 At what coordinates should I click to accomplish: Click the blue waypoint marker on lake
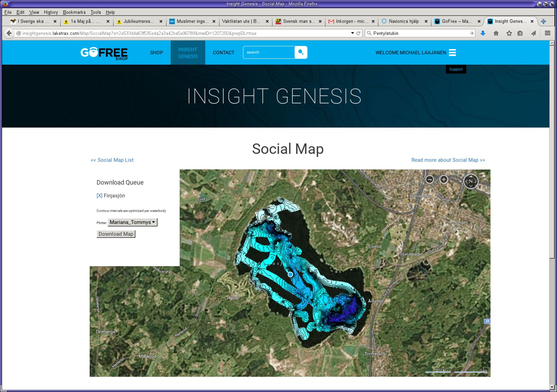point(290,274)
